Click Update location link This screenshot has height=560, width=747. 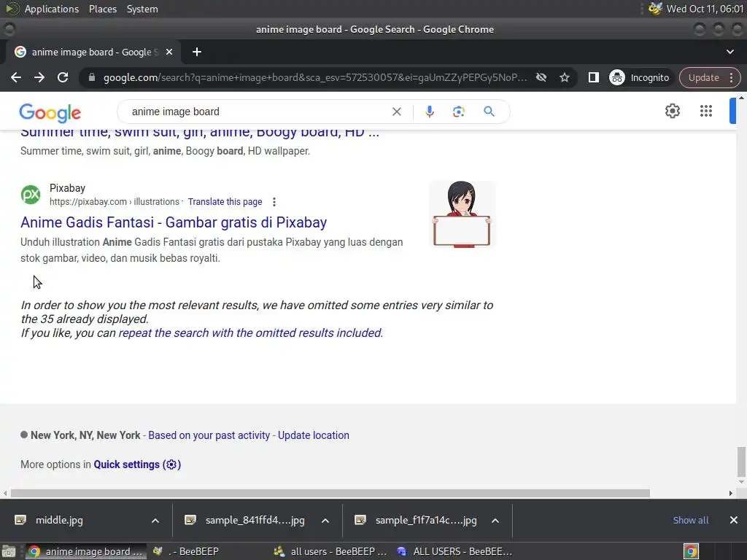(314, 435)
